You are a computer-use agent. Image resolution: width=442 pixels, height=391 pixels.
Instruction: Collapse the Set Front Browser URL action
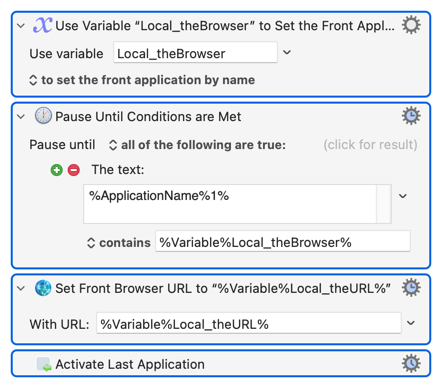21,288
